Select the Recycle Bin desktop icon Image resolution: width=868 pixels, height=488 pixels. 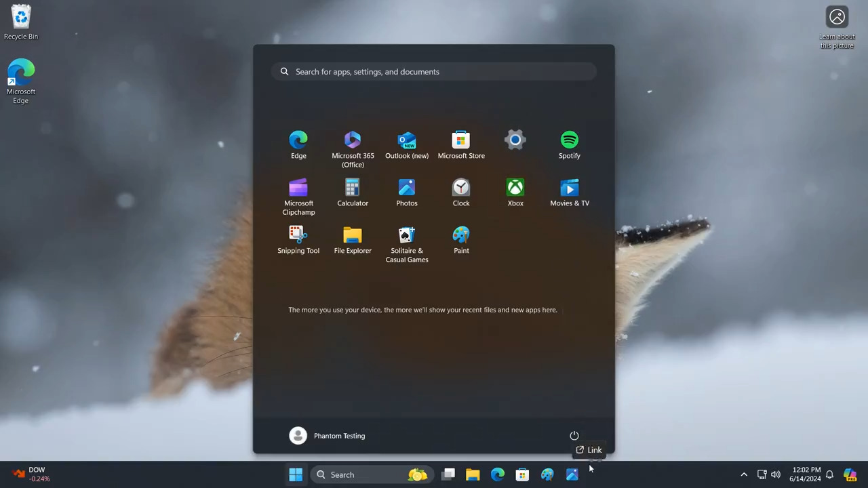coord(21,22)
